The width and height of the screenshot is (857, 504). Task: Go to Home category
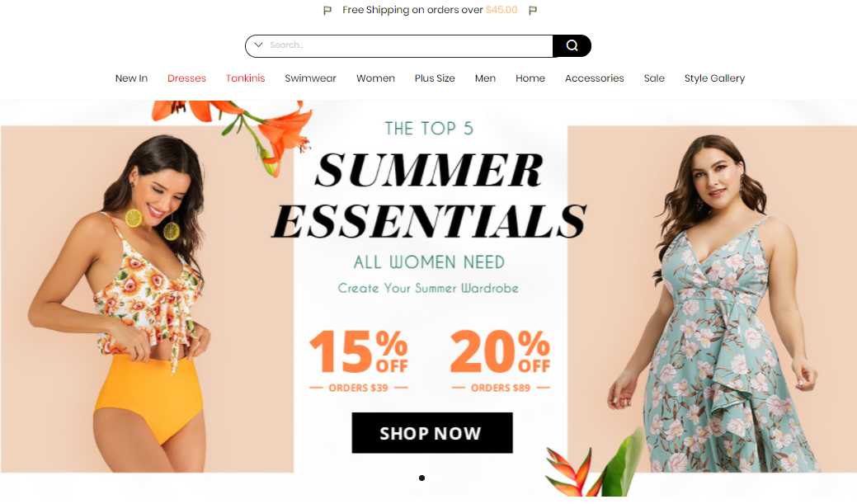530,78
